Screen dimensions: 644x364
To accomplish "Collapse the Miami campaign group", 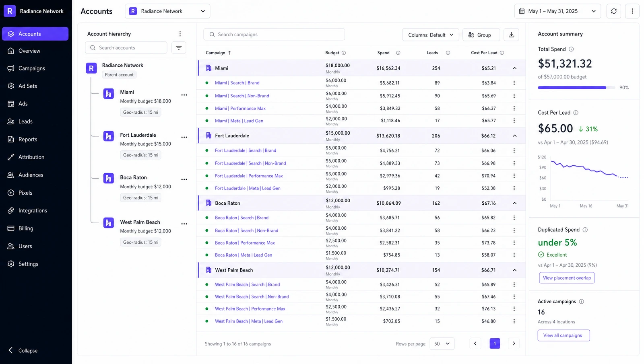I will point(514,68).
